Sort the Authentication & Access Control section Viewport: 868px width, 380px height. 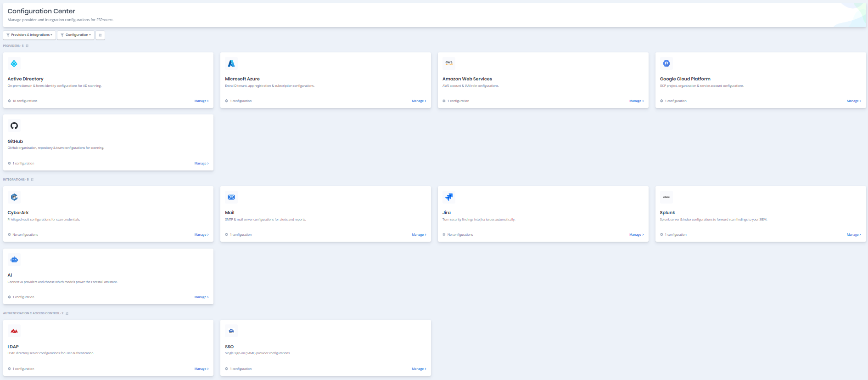(x=67, y=313)
